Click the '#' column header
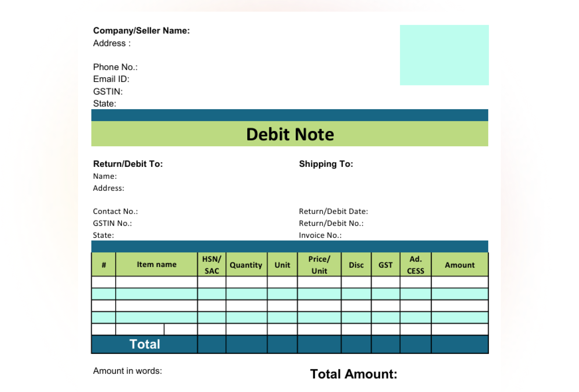The width and height of the screenshot is (579, 392). [104, 265]
